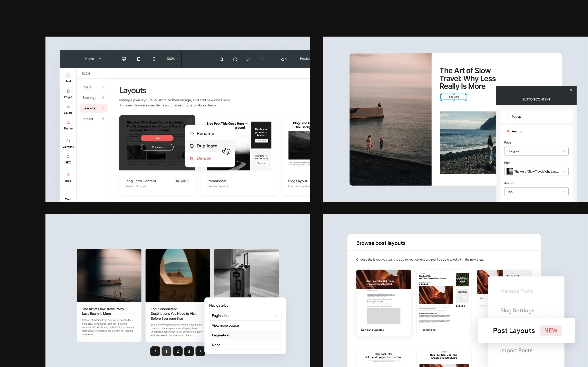Click the red Edit button

157,138
